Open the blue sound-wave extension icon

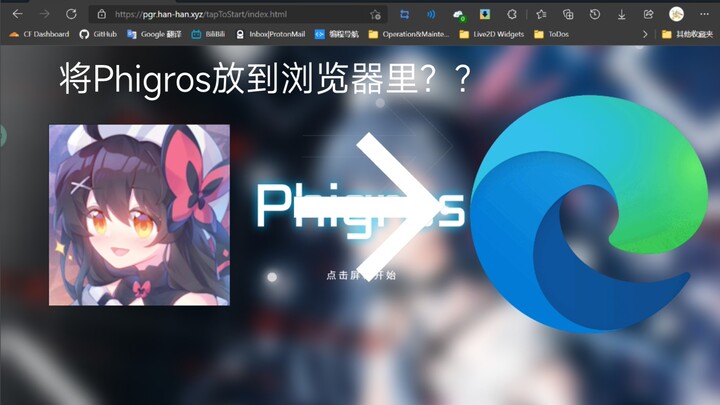pyautogui.click(x=431, y=15)
